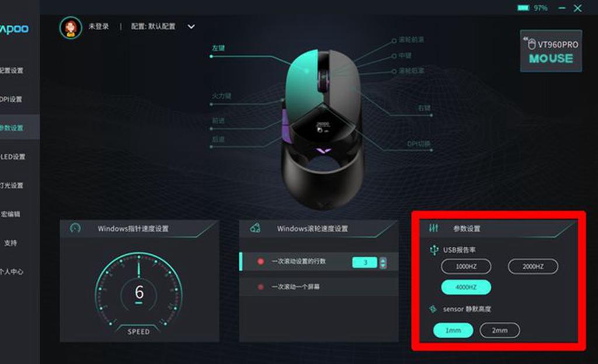
Task: Select the 一次滚动一个屏幕 radio option
Action: pos(261,286)
